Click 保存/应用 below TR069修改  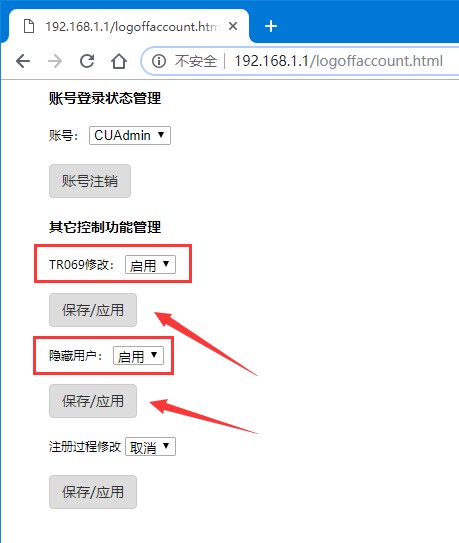93,310
